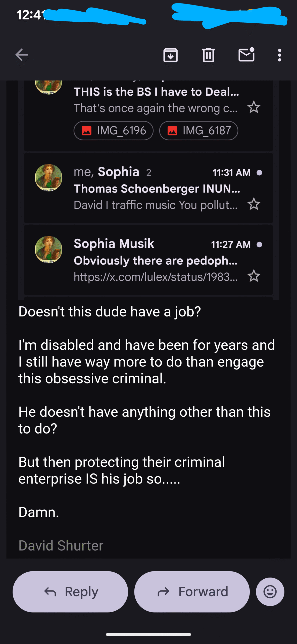Viewport: 297px width, 644px height.
Task: Star the Sophia Musik 11:27 AM email
Action: pos(254,276)
